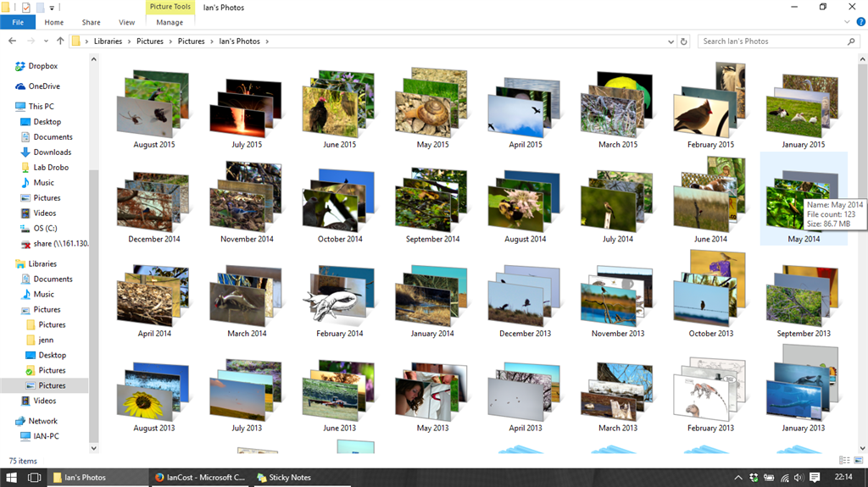The height and width of the screenshot is (487, 868).
Task: Open Dropbox in the navigation pane
Action: pos(42,66)
